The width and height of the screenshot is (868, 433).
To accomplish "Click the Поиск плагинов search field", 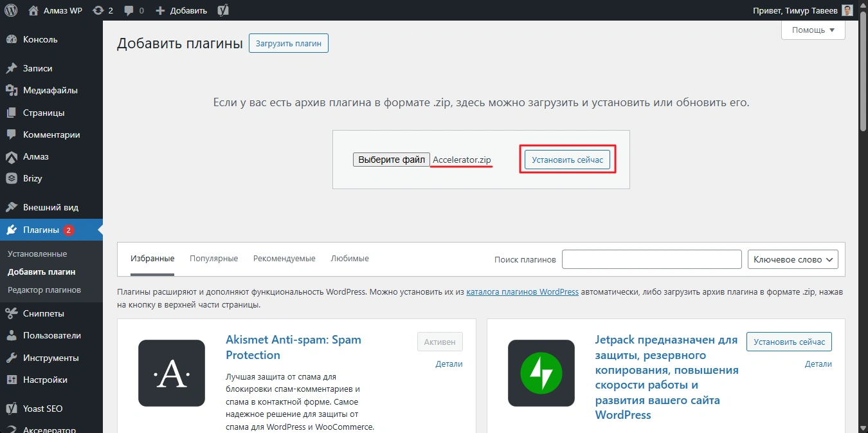I will point(651,259).
